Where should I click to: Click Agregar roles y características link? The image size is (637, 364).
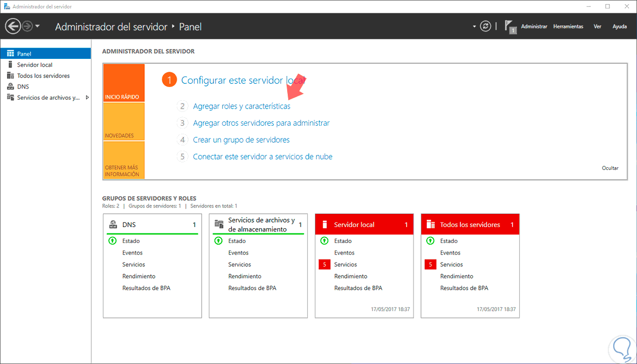242,106
